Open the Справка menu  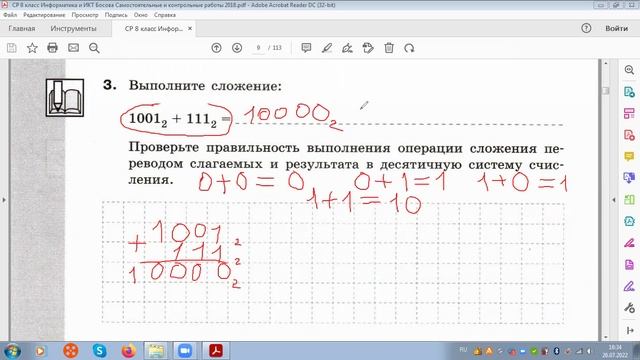165,15
